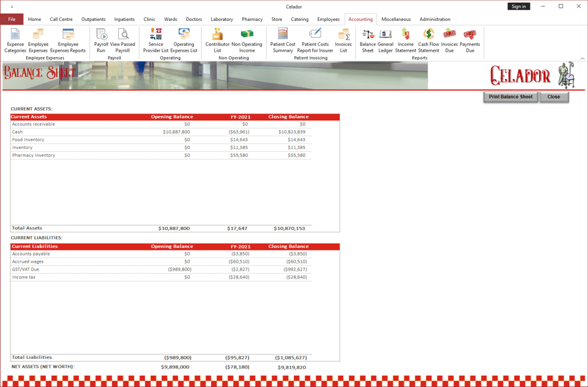Open Expense Categories
The width and height of the screenshot is (588, 387).
coord(15,41)
